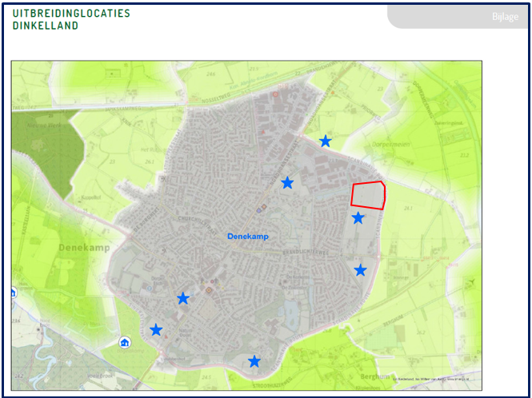
Task: Select the blue star south of Brandlichterweg's east end
Action: coord(360,270)
